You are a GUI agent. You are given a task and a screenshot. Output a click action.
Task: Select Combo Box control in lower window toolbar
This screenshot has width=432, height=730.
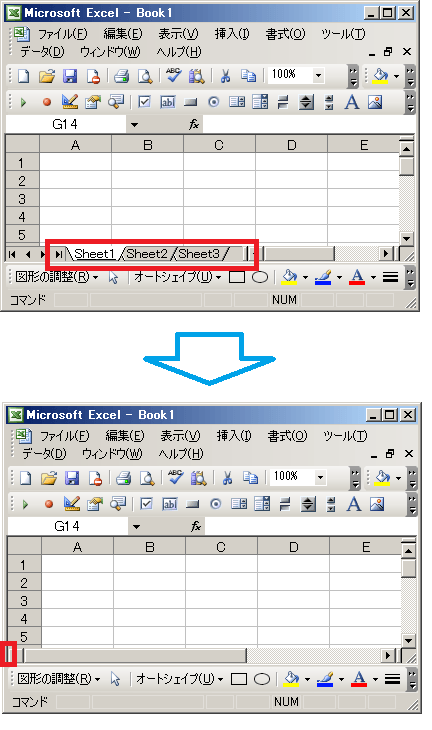[262, 503]
